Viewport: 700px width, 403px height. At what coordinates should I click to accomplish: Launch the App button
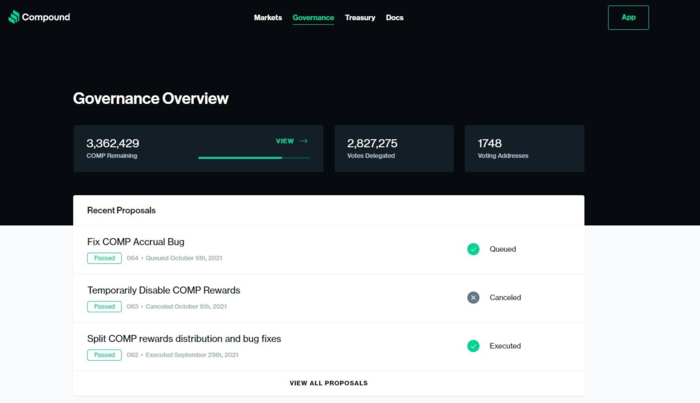[x=628, y=17]
